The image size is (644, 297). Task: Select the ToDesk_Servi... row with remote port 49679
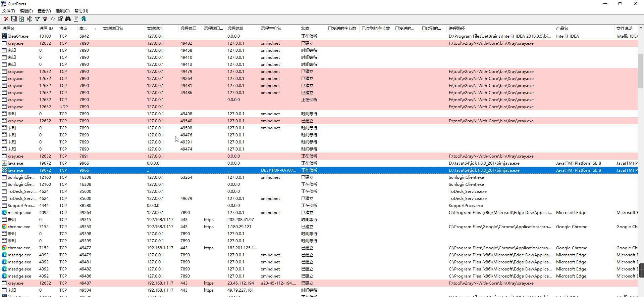coord(319,198)
